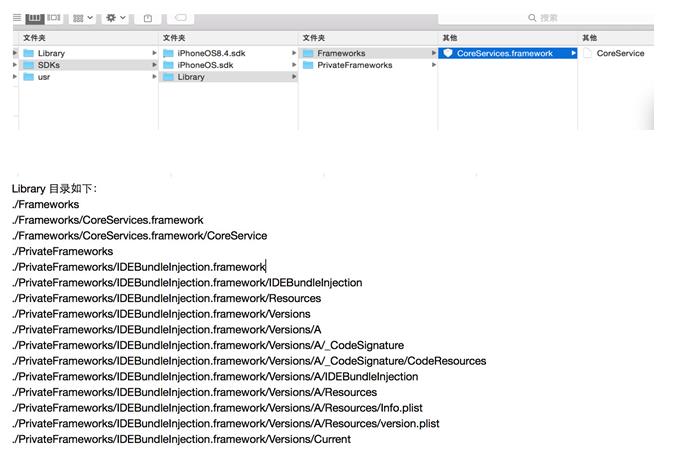This screenshot has height=450, width=675.
Task: Select the Frameworks folder
Action: pos(340,53)
